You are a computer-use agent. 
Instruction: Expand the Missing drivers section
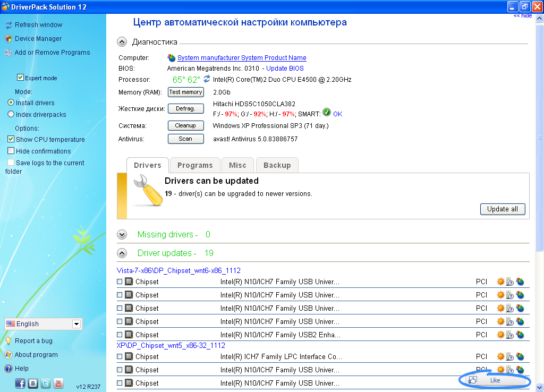(x=122, y=234)
